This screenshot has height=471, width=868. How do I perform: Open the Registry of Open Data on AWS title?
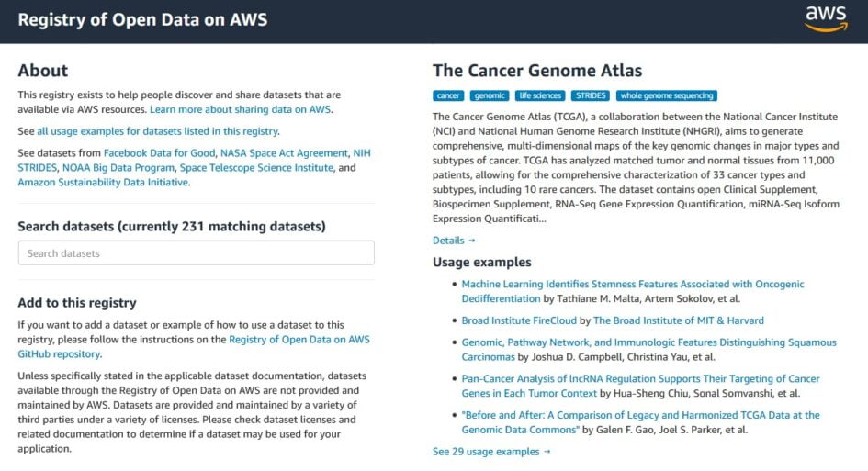click(x=142, y=19)
